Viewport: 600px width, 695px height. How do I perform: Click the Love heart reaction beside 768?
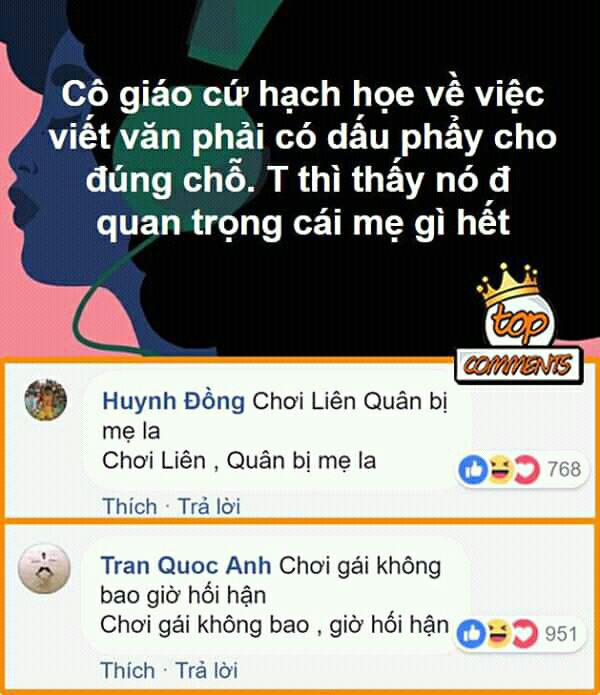[527, 470]
